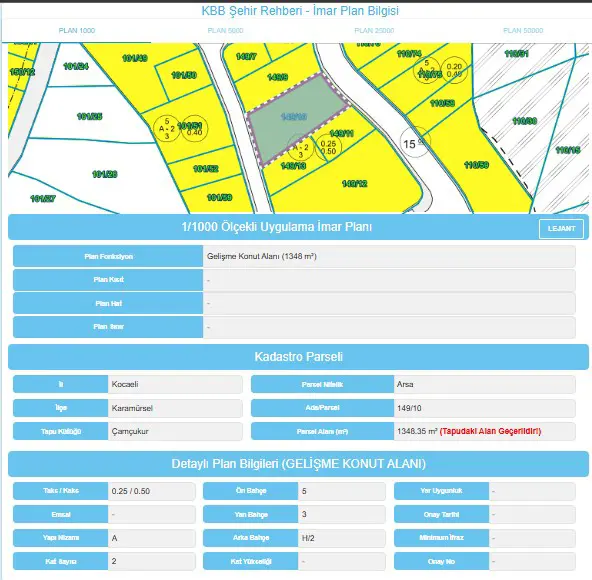
Task: Click the 'Tapu Kütüğü' label
Action: [61, 431]
